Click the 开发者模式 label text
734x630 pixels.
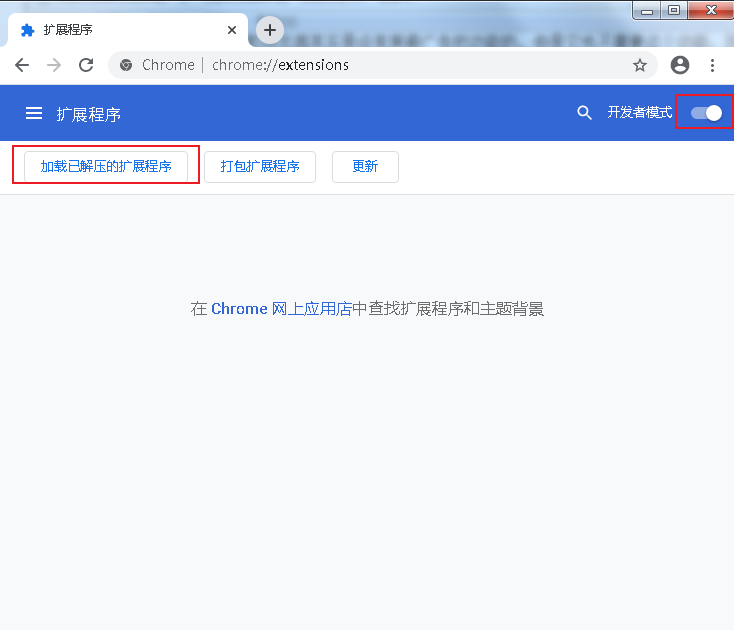[639, 112]
